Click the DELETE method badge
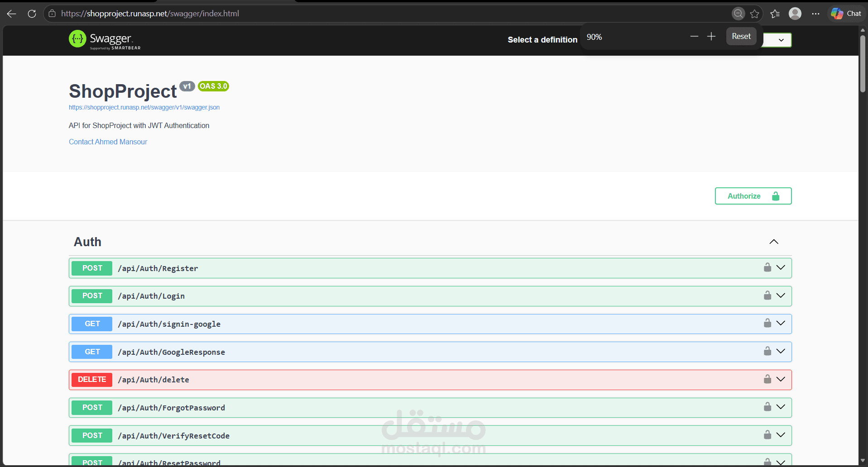 click(92, 380)
